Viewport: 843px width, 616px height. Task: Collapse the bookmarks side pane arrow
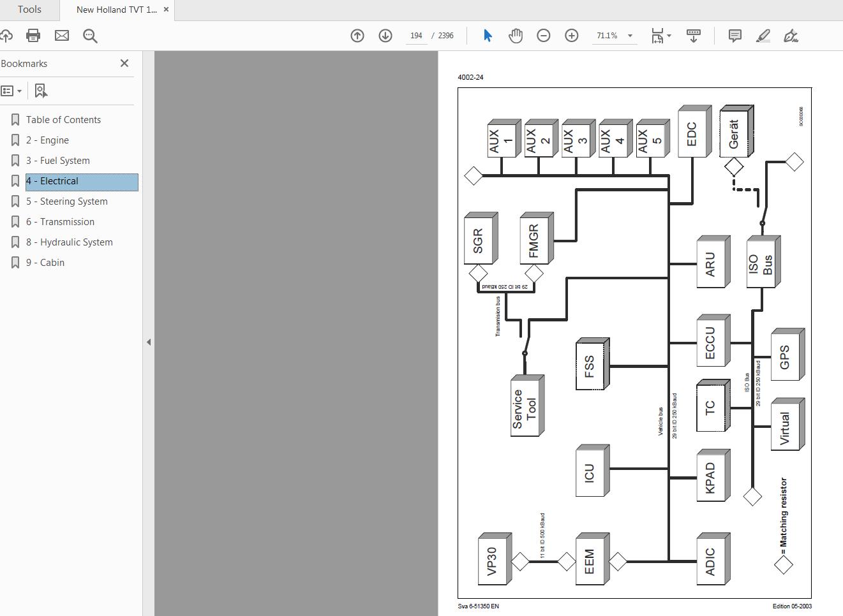pyautogui.click(x=149, y=342)
